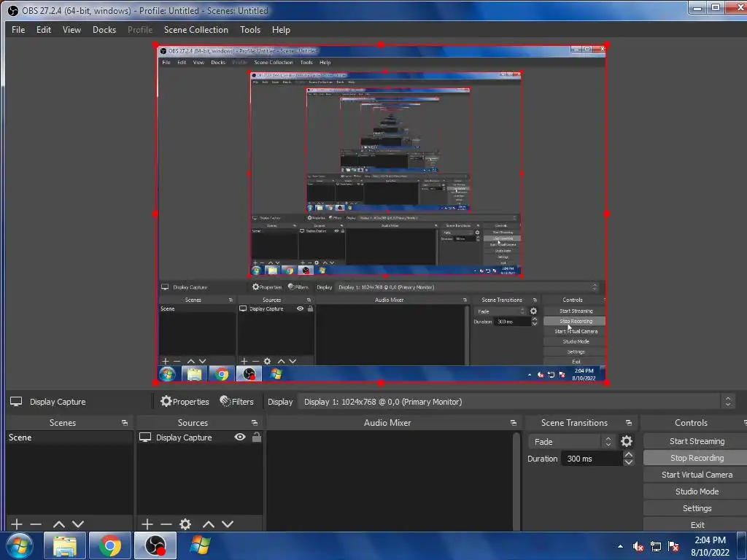The width and height of the screenshot is (747, 560).
Task: Open the Windows Start menu
Action: click(x=20, y=545)
